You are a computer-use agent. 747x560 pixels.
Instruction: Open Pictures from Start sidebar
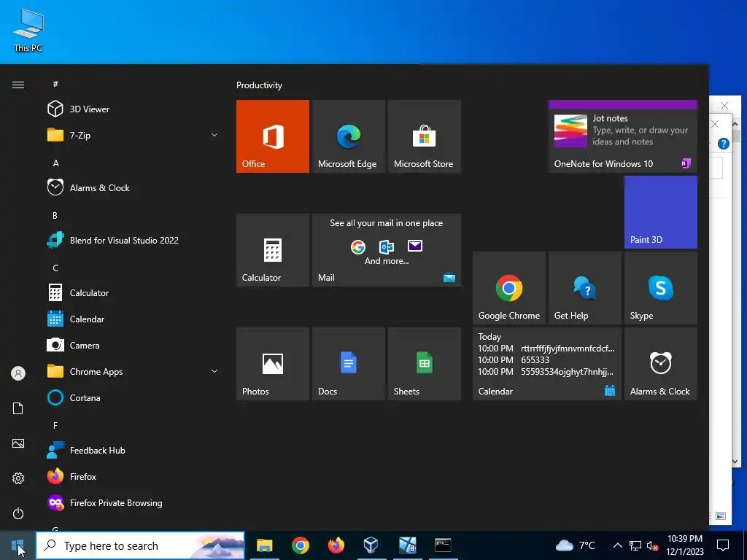18,443
